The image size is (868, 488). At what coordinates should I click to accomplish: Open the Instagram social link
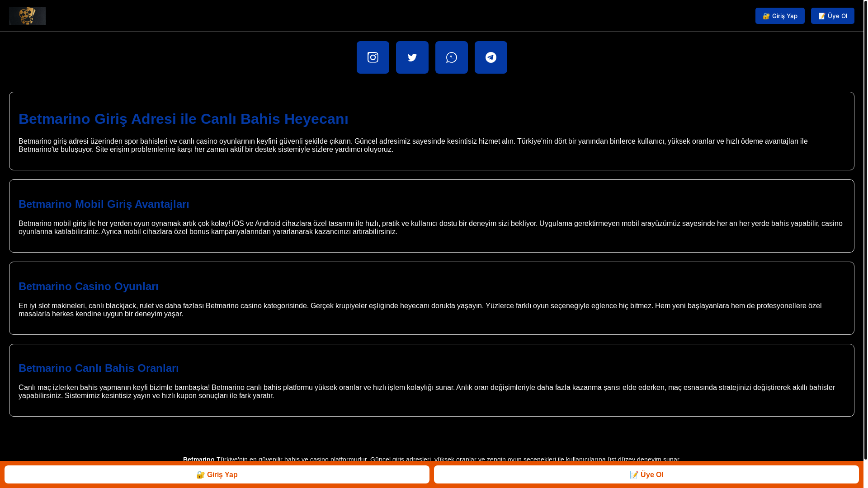pos(373,57)
